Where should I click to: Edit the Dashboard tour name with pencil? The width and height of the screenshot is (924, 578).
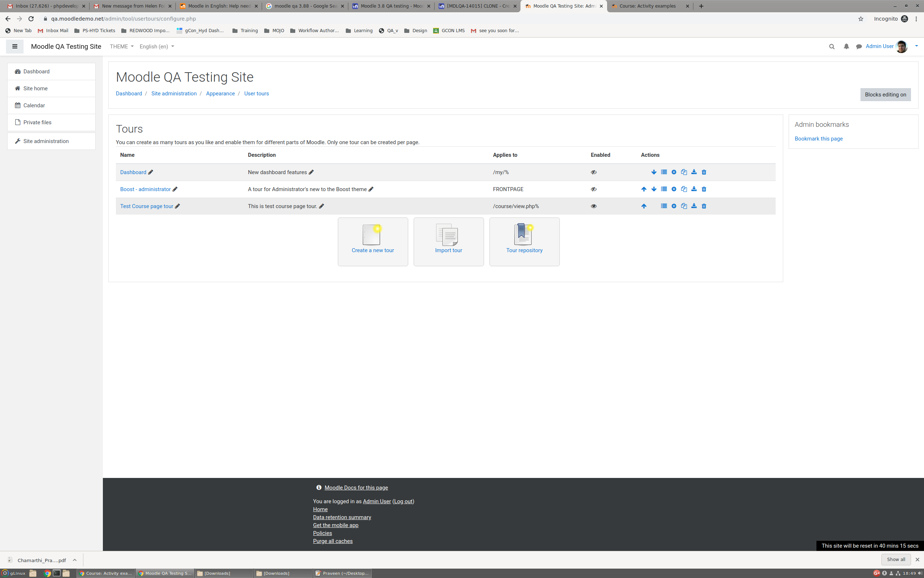click(151, 172)
